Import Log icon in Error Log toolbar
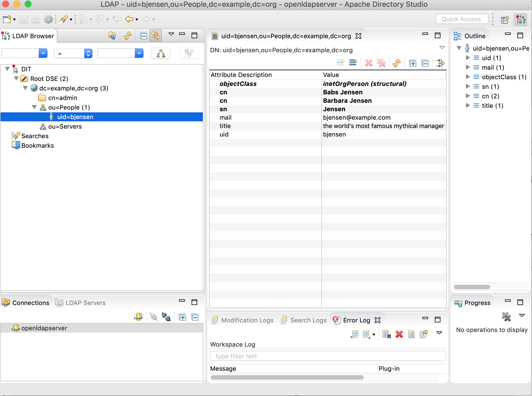The image size is (532, 396). 366,334
